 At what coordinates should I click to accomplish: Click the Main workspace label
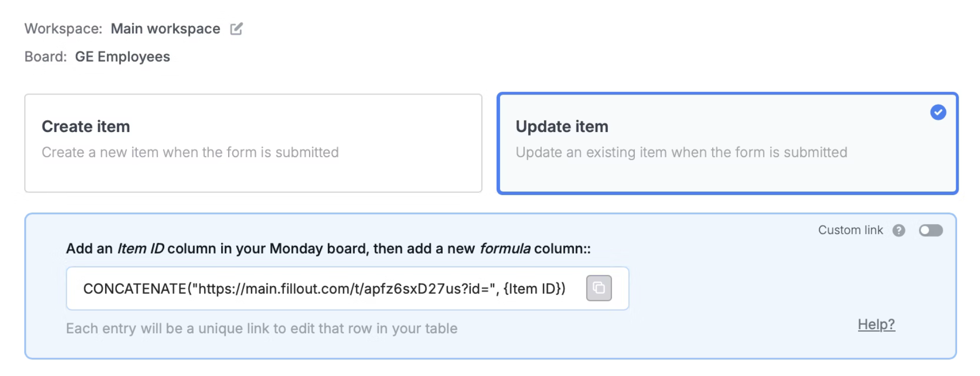click(166, 29)
